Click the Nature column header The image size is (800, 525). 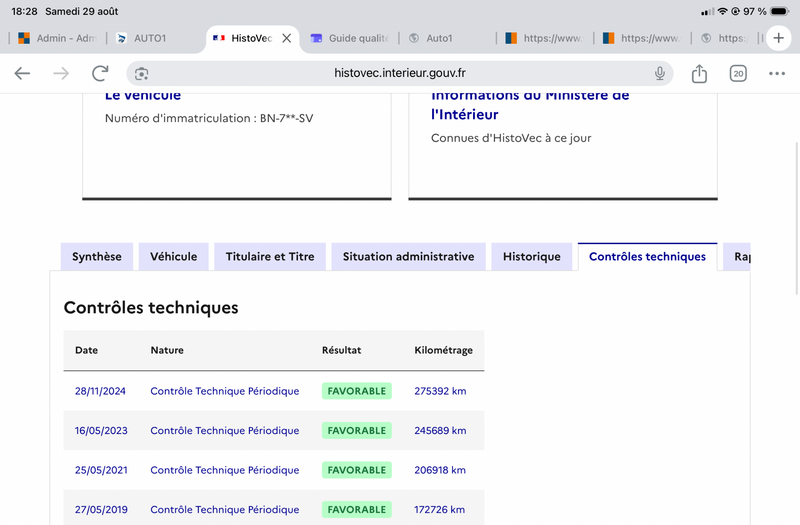(167, 350)
